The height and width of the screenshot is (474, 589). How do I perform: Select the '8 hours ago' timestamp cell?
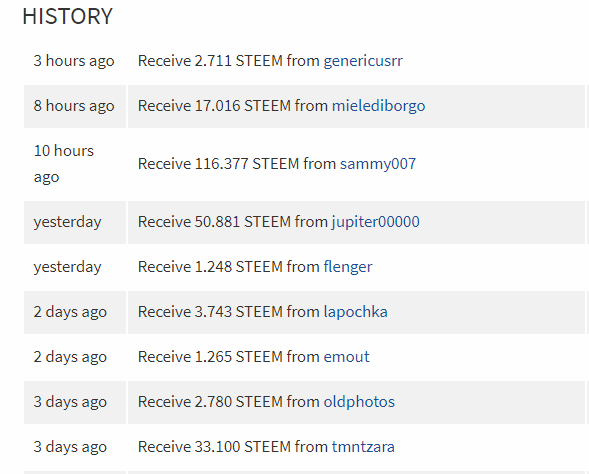[75, 106]
